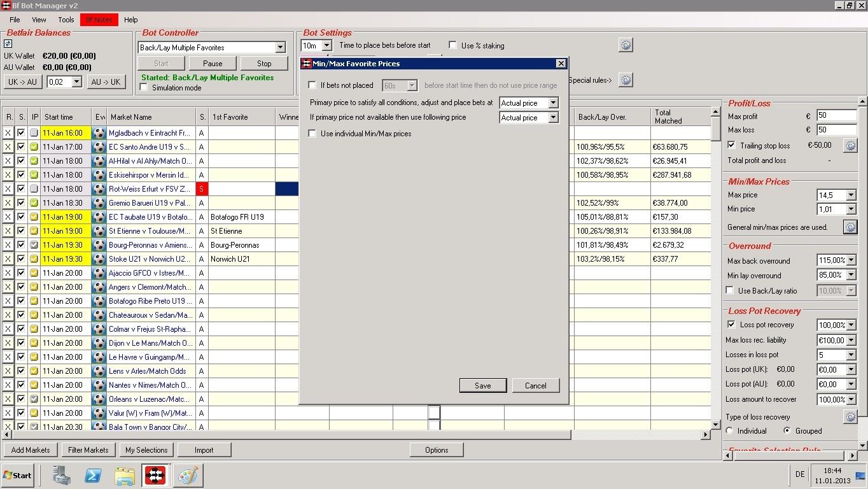
Task: Click Add Markets button
Action: tap(31, 450)
